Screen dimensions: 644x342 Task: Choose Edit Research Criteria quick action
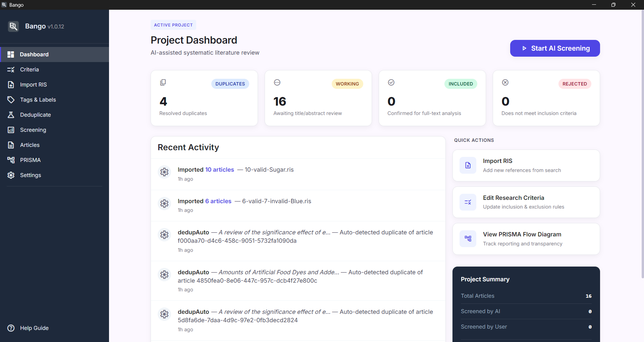526,202
